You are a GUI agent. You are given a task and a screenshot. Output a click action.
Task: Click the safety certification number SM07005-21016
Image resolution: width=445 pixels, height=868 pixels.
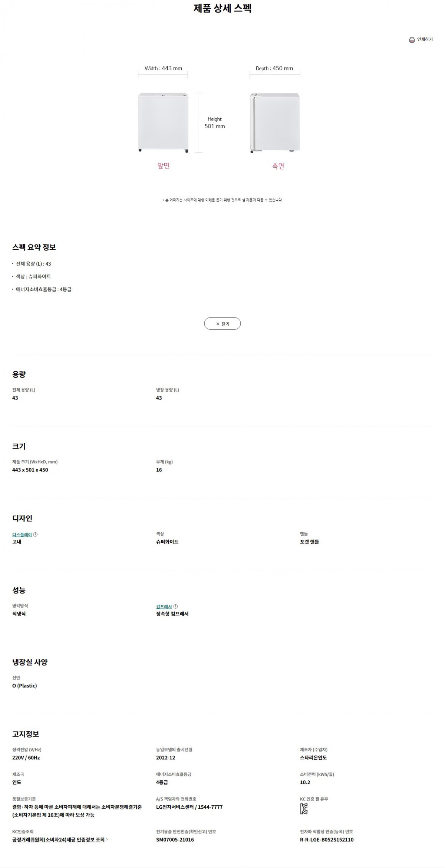(175, 839)
